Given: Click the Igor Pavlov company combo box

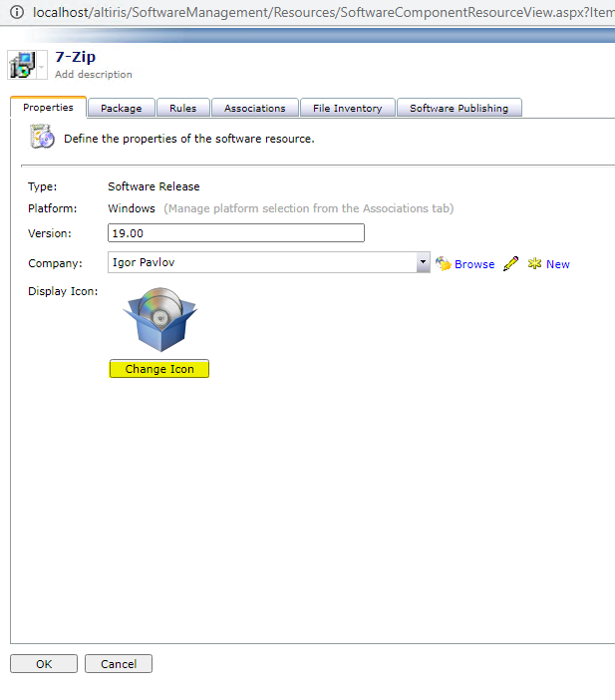Looking at the screenshot, I should [269, 262].
